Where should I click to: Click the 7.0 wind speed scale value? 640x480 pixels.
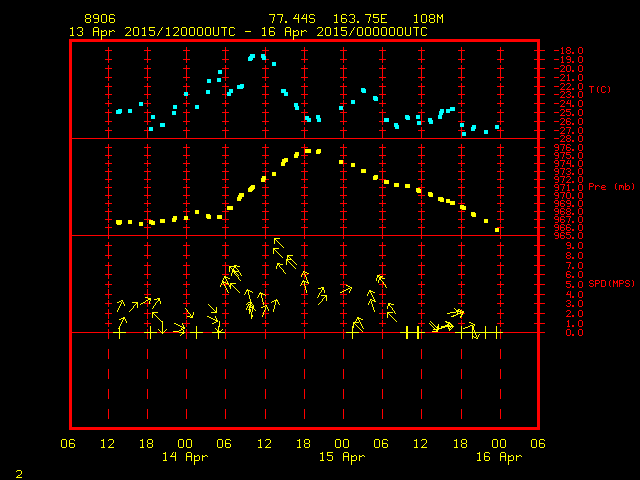coord(574,266)
